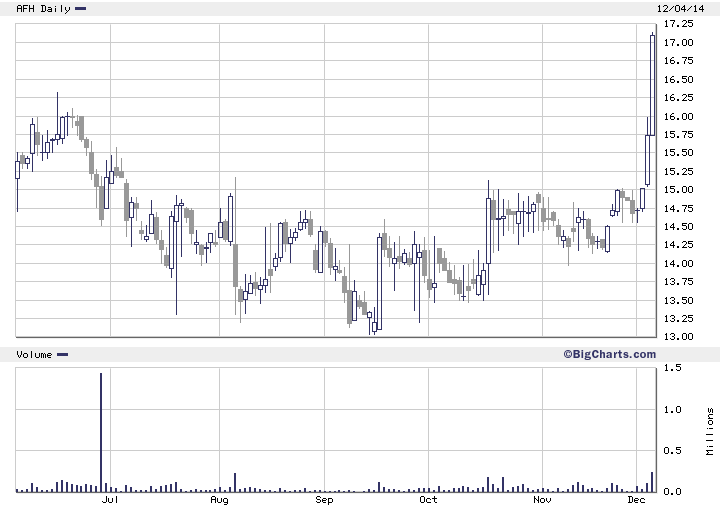Image resolution: width=720 pixels, height=510 pixels.
Task: Click the Millions volume unit label
Action: [710, 431]
